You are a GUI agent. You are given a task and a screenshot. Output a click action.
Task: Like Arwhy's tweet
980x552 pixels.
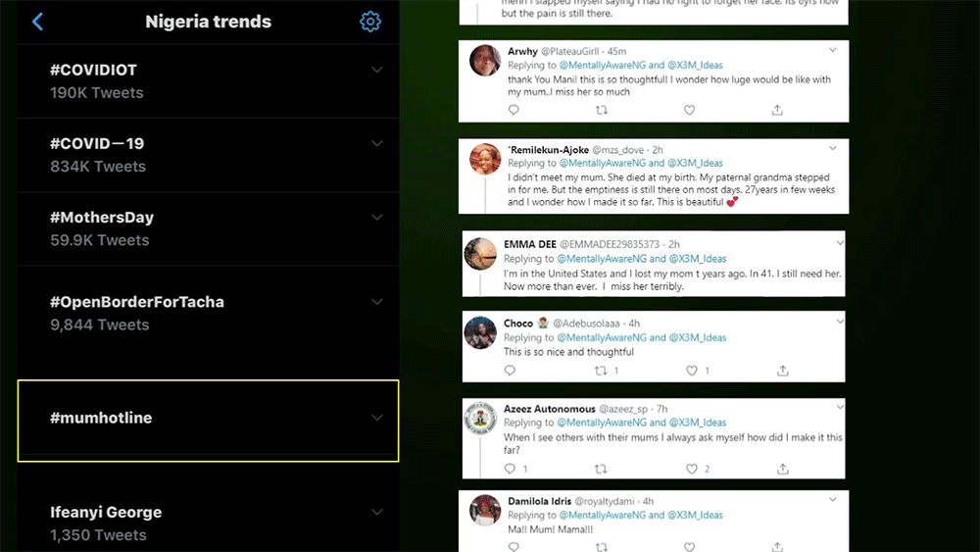689,110
